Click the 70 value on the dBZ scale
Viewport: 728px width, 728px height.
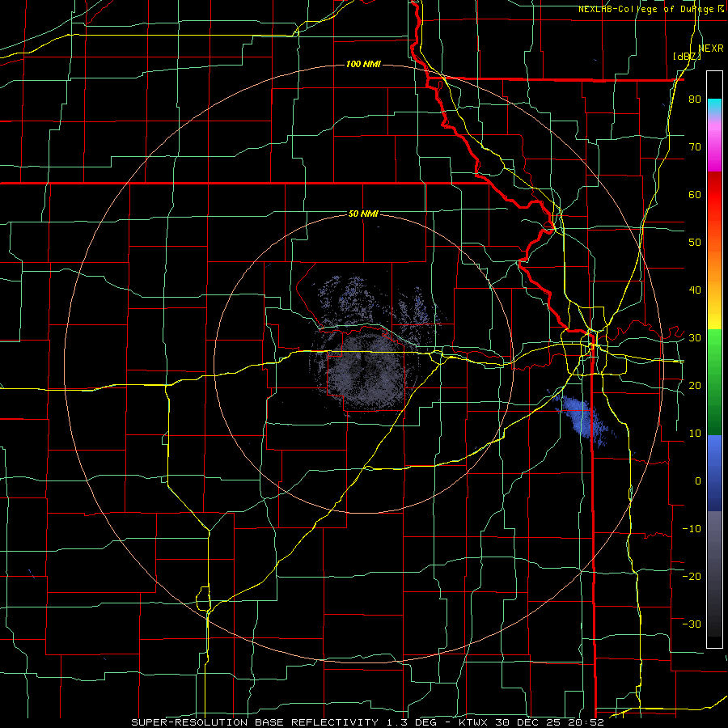coord(695,146)
